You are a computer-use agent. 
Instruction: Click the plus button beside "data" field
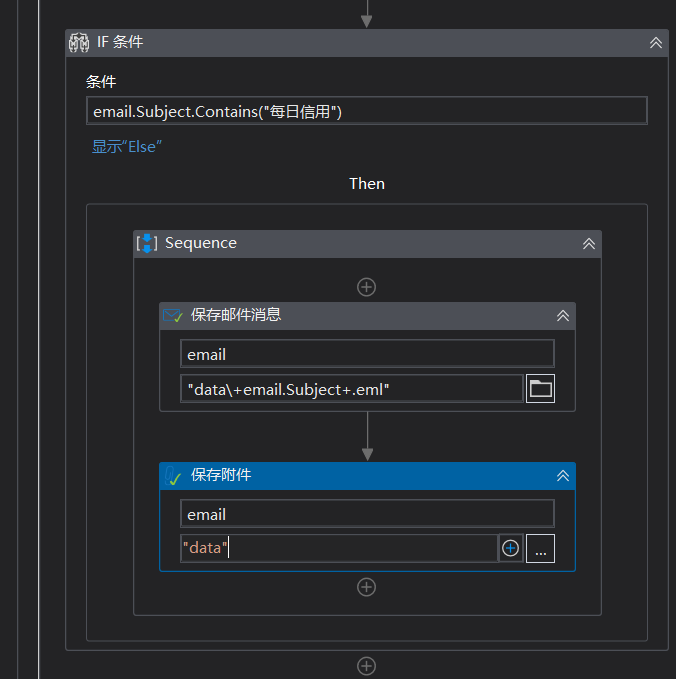point(511,548)
